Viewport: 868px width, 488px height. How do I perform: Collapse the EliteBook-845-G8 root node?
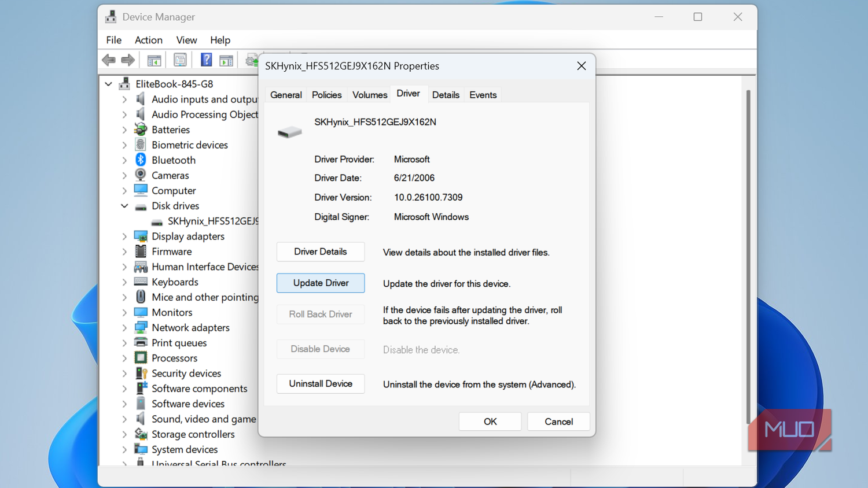tap(108, 84)
